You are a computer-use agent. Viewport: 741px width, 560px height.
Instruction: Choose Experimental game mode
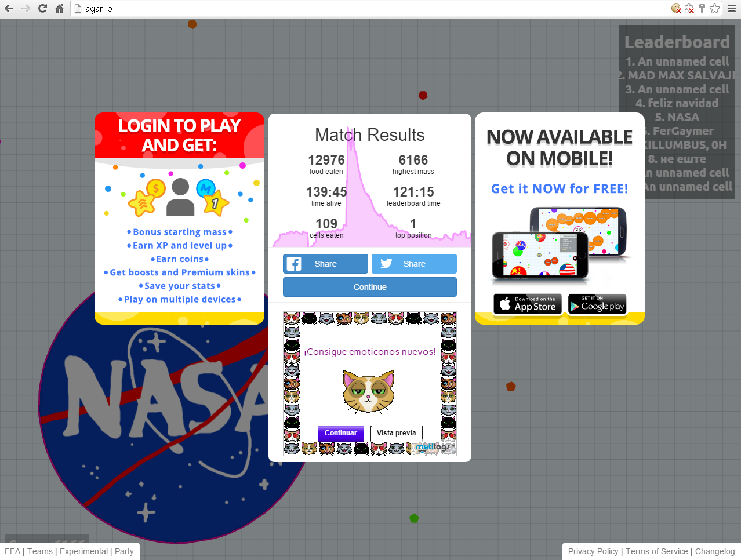pyautogui.click(x=83, y=551)
